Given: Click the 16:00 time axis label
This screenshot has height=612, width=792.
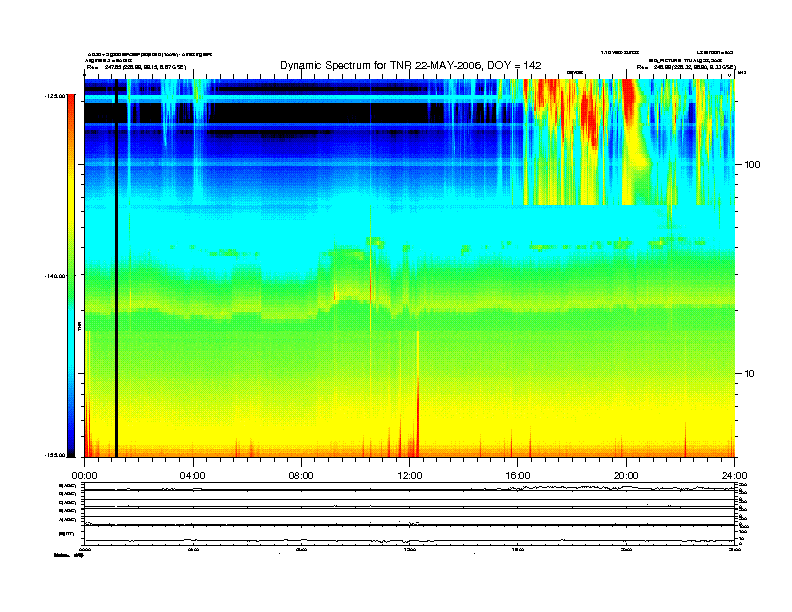Looking at the screenshot, I should pos(518,476).
